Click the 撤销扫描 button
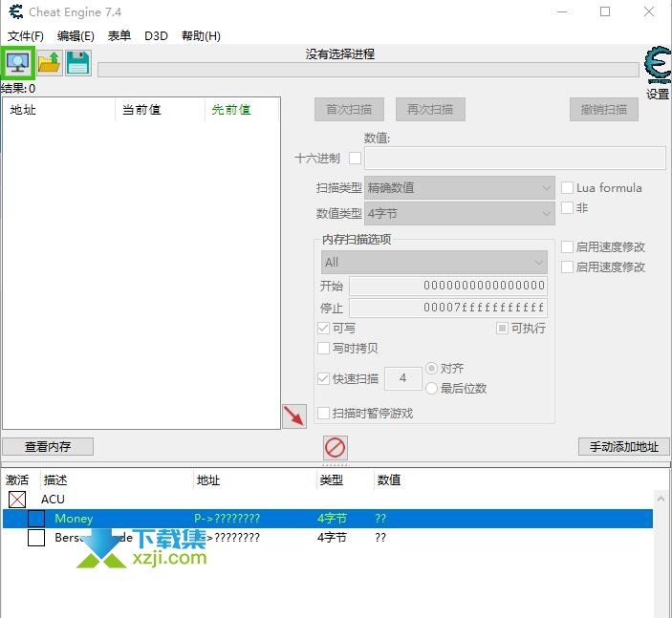The image size is (672, 618). point(604,110)
